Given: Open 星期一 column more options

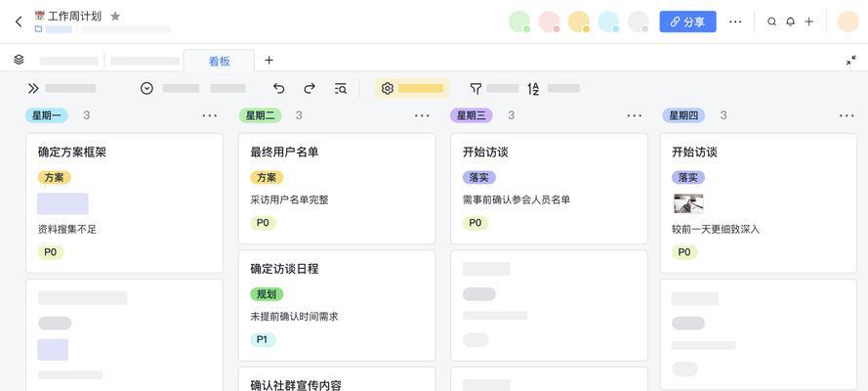Looking at the screenshot, I should [x=210, y=115].
